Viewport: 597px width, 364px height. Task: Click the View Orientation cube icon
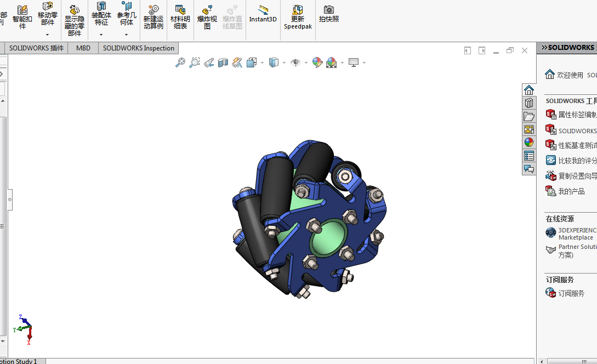pos(252,62)
